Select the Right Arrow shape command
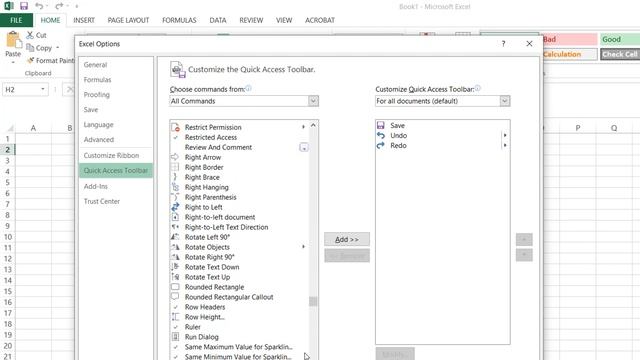 (239, 157)
